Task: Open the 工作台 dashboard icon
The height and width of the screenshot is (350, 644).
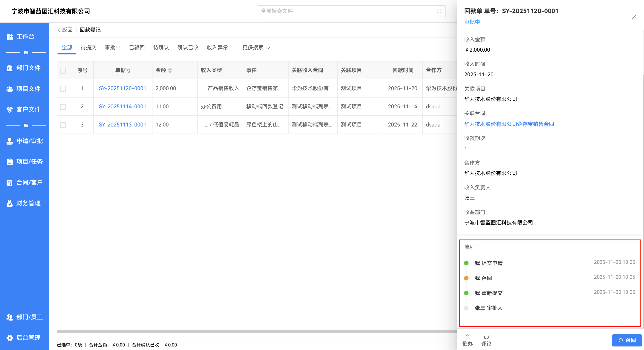Action: click(x=10, y=37)
